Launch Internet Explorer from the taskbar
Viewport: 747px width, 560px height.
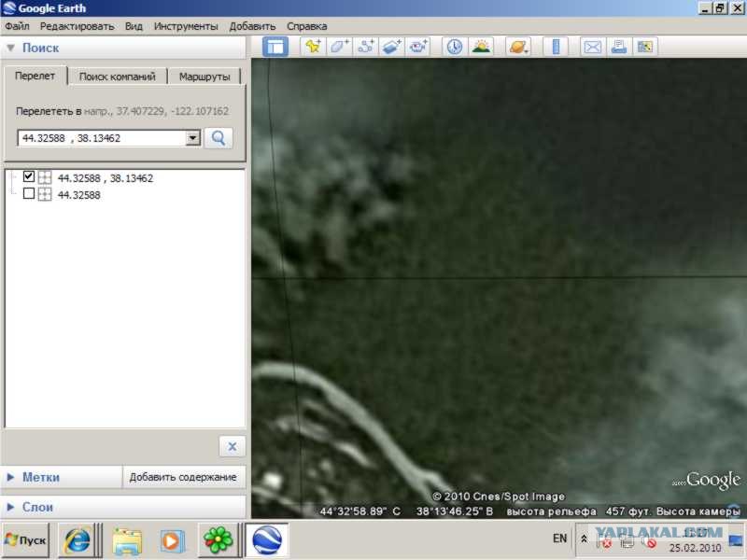tap(78, 540)
